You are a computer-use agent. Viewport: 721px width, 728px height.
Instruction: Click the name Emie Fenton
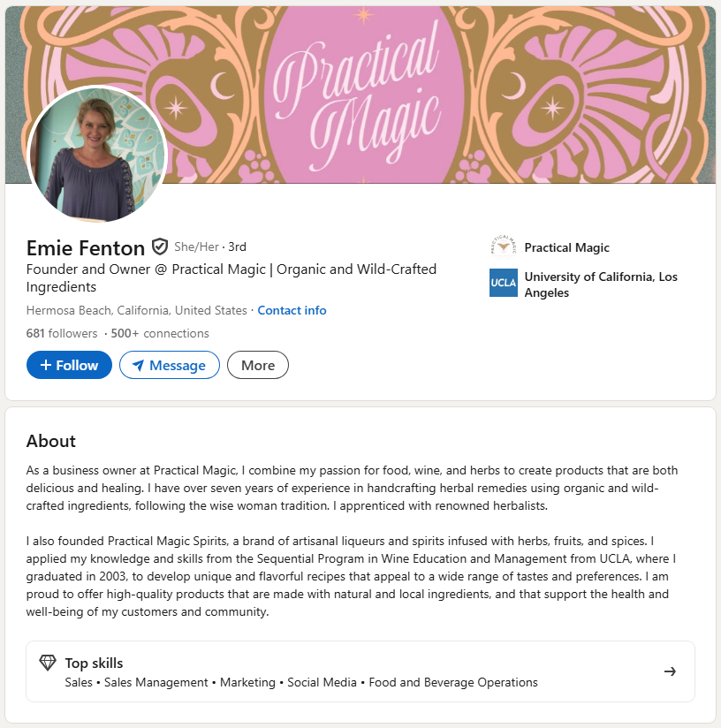[86, 247]
